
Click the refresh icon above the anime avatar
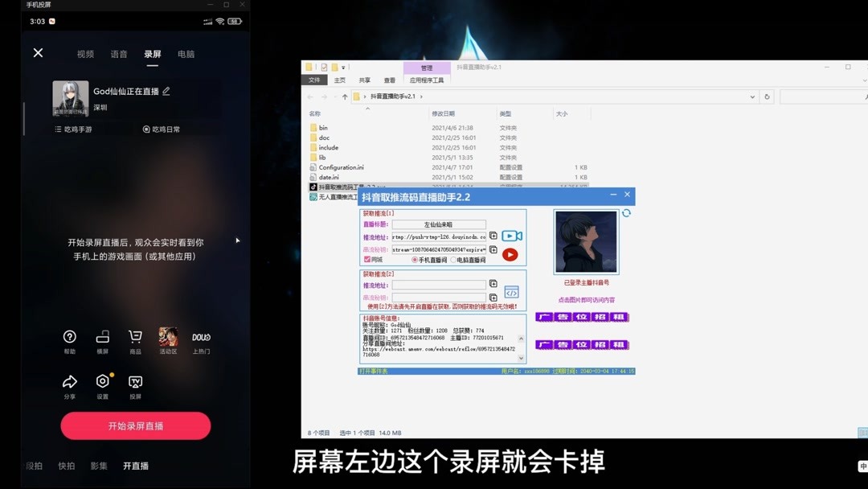627,213
